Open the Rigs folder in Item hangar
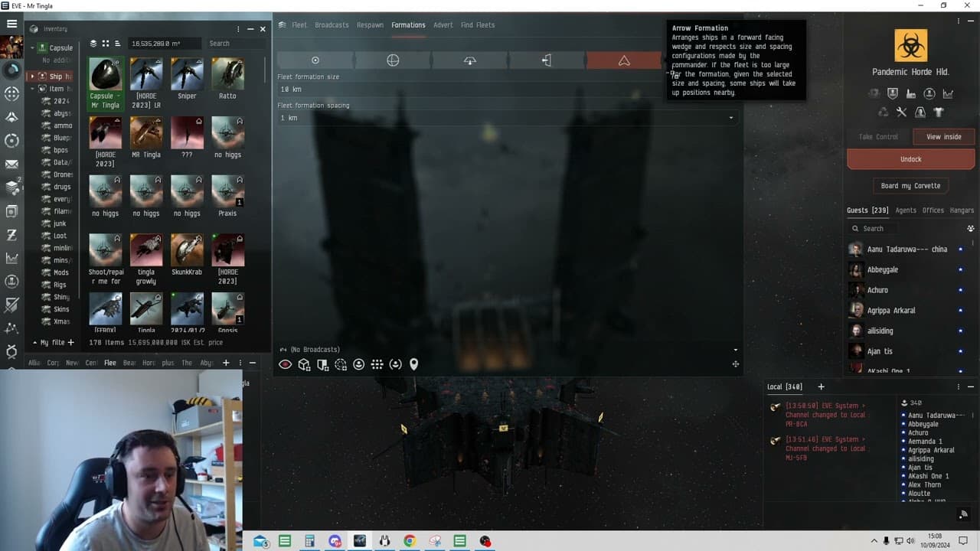980x551 pixels. [60, 285]
